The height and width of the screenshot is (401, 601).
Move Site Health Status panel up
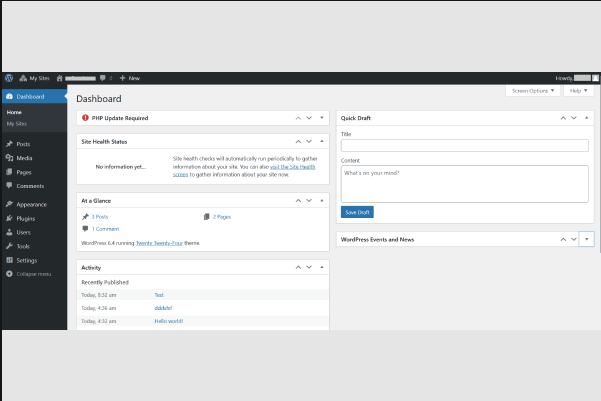coord(298,141)
